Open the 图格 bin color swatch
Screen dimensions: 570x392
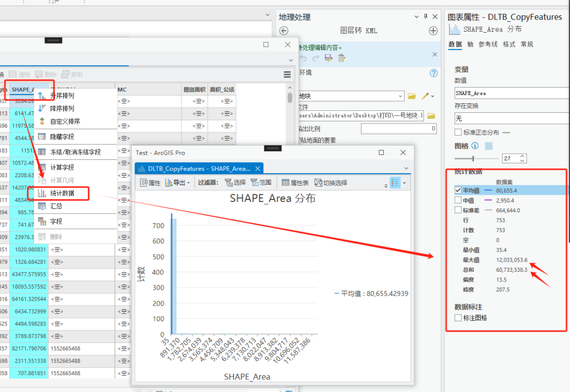pos(489,146)
